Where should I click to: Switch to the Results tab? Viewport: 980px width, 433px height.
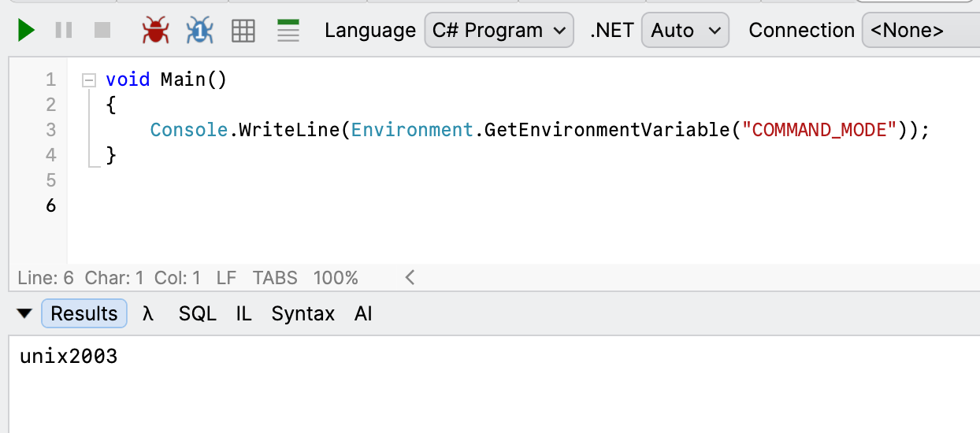[x=84, y=314]
